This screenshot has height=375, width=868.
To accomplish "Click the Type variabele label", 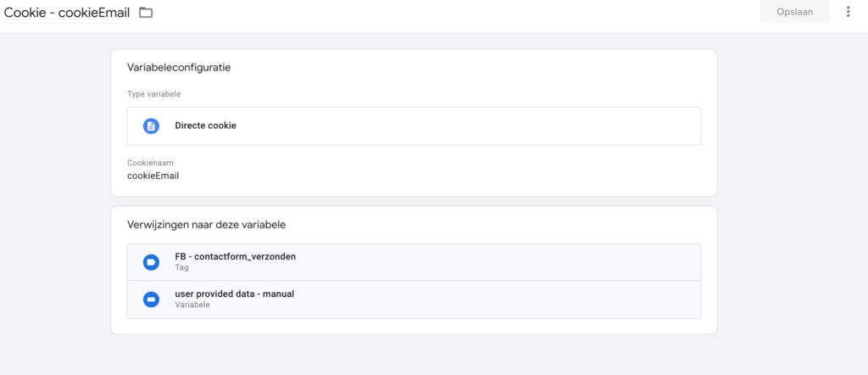I will tap(154, 94).
